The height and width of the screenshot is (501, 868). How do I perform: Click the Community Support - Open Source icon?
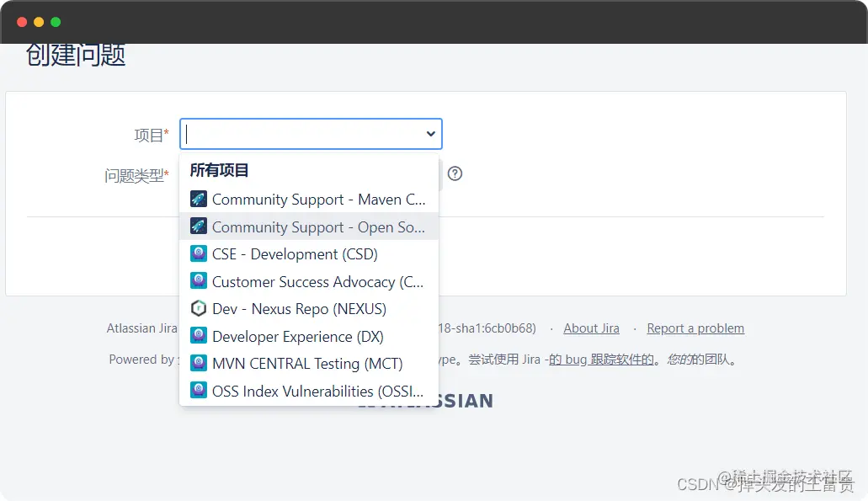(x=198, y=226)
